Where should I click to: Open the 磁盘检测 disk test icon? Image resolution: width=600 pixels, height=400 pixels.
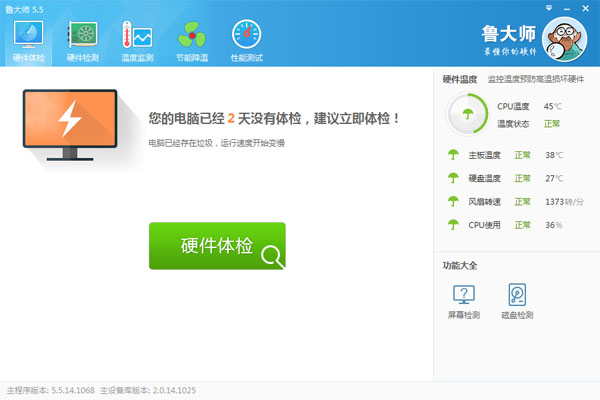(517, 294)
